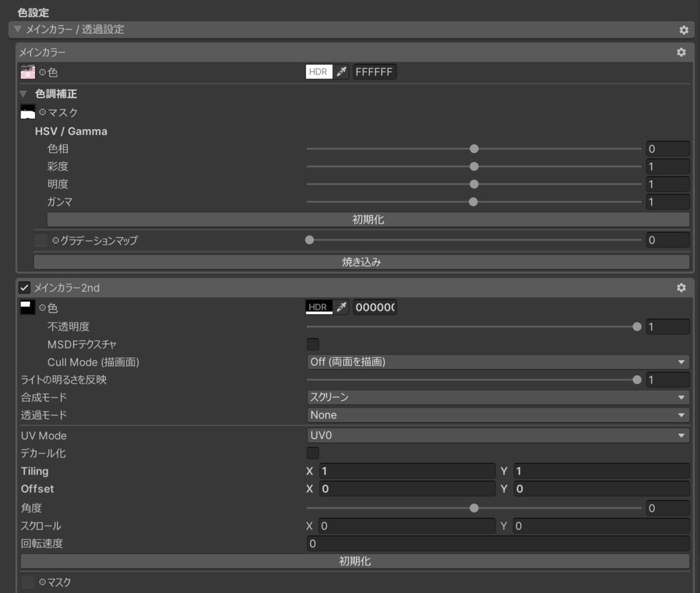Open the UV Mode dropdown showing UV0
The width and height of the screenshot is (700, 593).
pyautogui.click(x=498, y=435)
